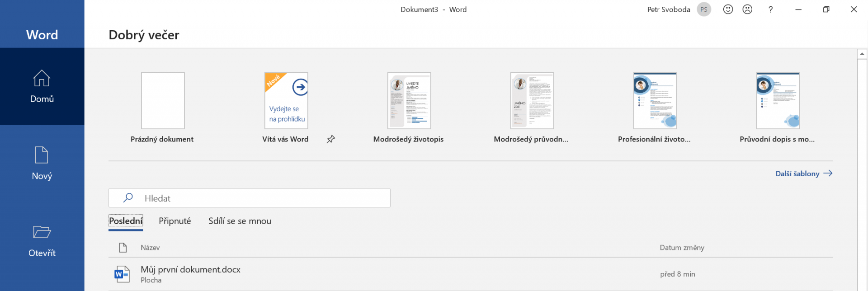Minimize the Word window

[798, 9]
